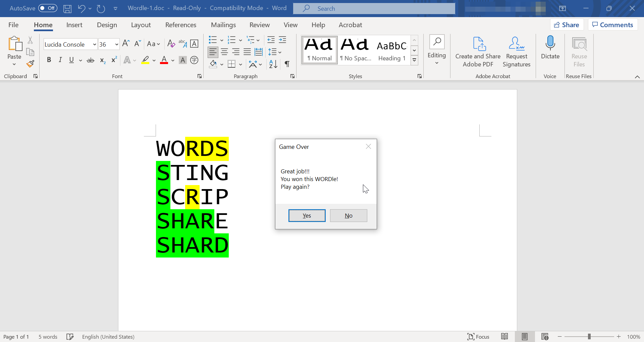Toggle justify alignment
Screen dimensions: 644x342
(x=247, y=52)
